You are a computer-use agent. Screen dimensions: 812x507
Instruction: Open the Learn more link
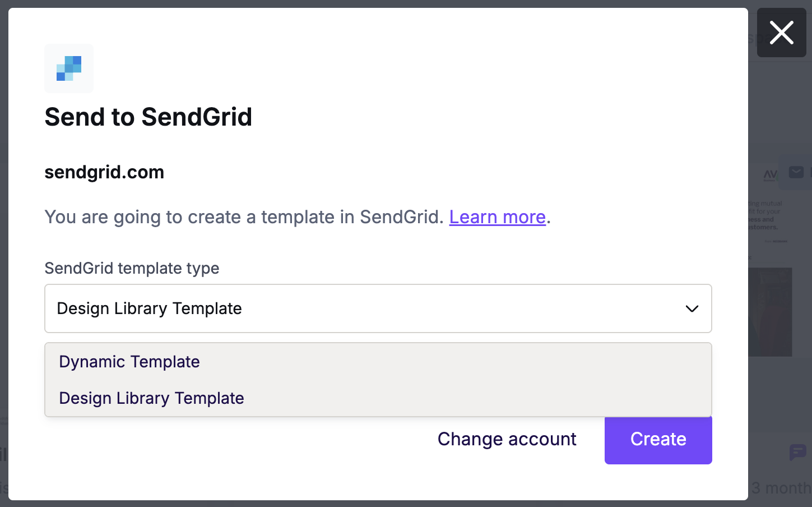(x=497, y=217)
